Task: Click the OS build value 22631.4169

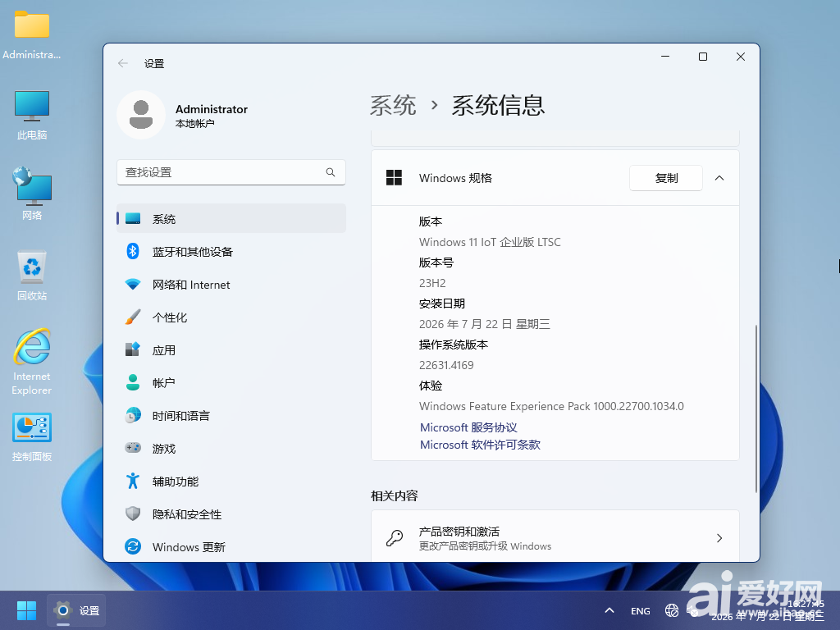Action: (x=446, y=365)
